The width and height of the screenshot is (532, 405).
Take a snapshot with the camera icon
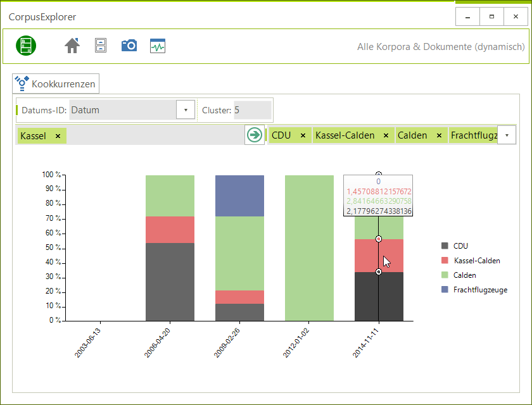pyautogui.click(x=129, y=46)
